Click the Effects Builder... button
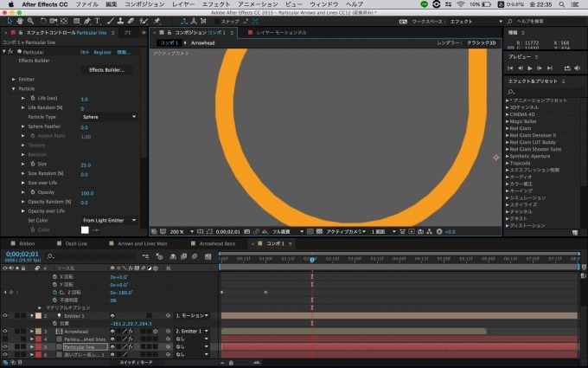The height and width of the screenshot is (368, 588). click(x=107, y=70)
